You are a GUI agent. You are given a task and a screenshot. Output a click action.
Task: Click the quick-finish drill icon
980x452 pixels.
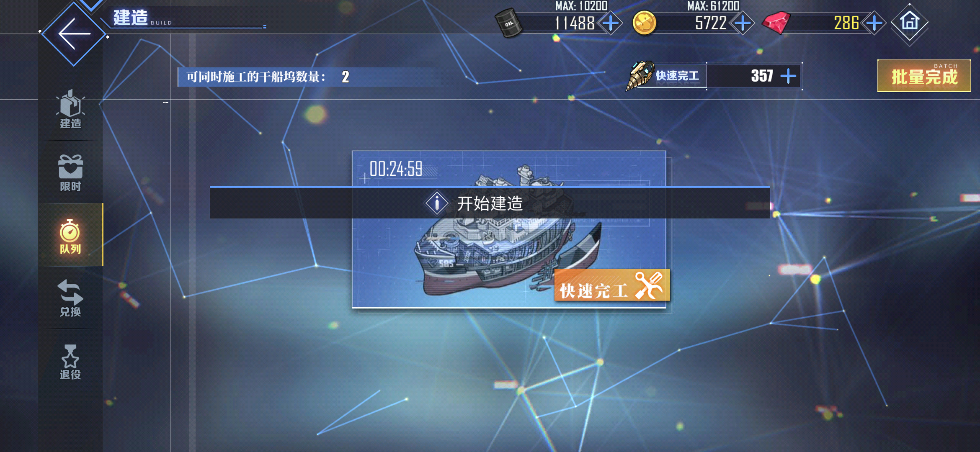[x=640, y=75]
